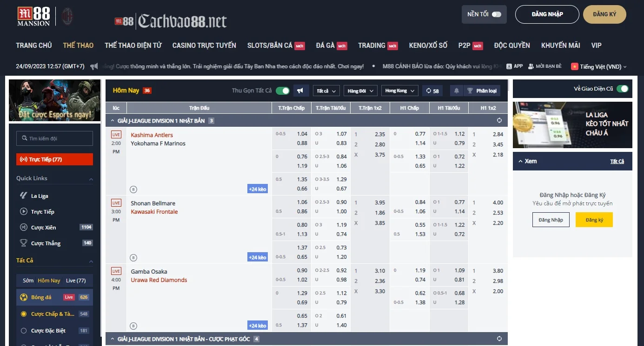Open the Hong Kong odds format dropdown
Viewport: 644px width, 346px height.
click(x=399, y=91)
